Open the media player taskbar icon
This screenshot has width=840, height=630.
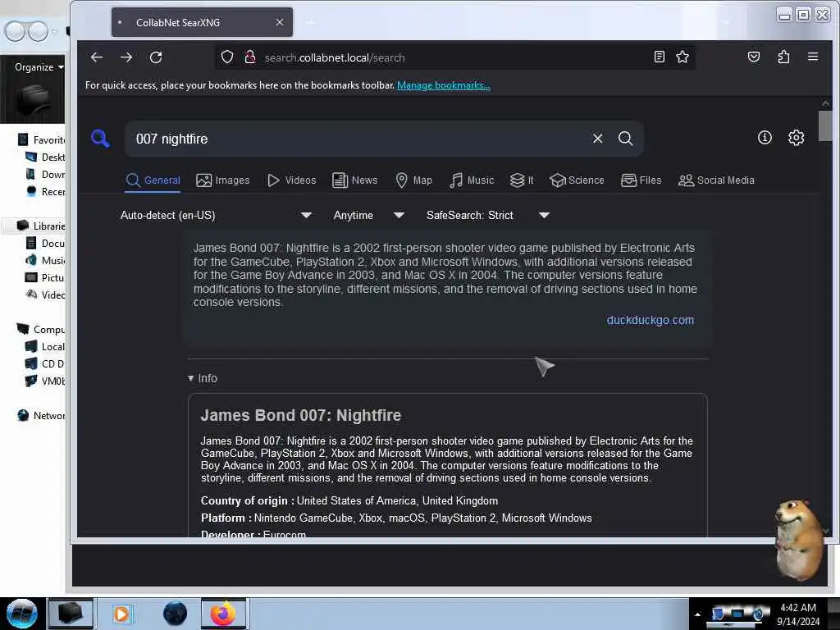pyautogui.click(x=121, y=614)
